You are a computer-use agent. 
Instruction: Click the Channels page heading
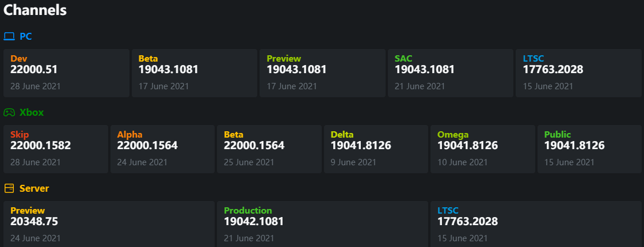[35, 10]
